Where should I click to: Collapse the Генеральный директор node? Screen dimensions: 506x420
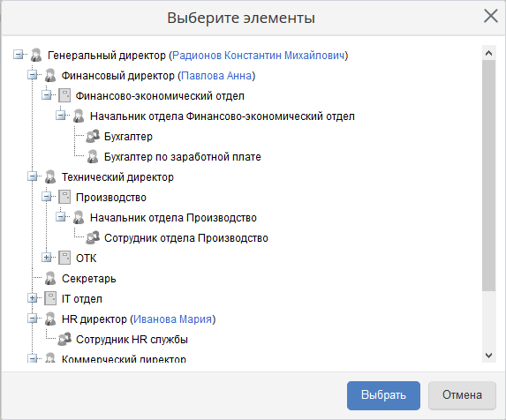click(x=18, y=55)
